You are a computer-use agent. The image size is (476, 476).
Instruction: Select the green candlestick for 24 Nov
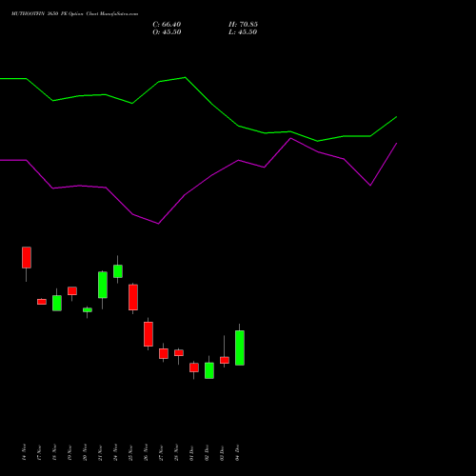click(118, 271)
